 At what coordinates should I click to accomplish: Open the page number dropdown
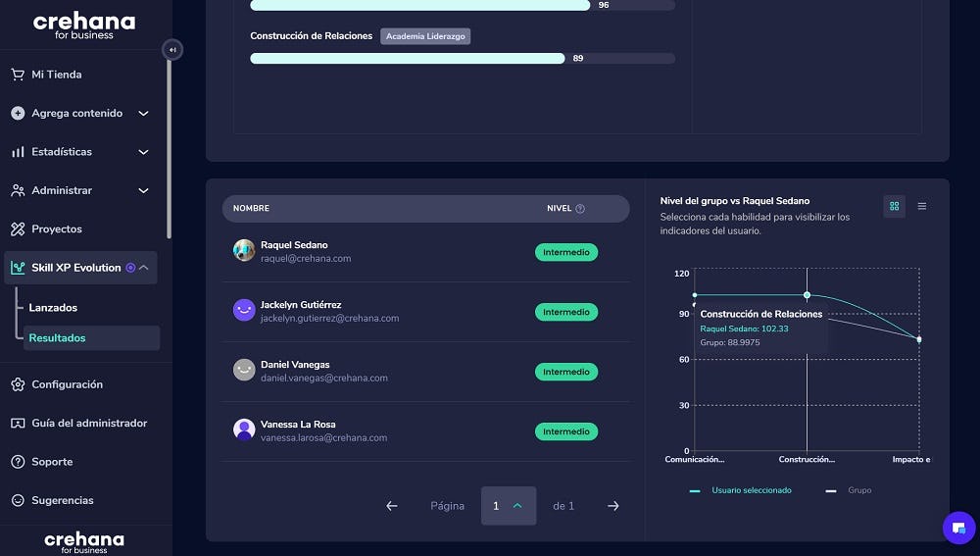tap(508, 506)
